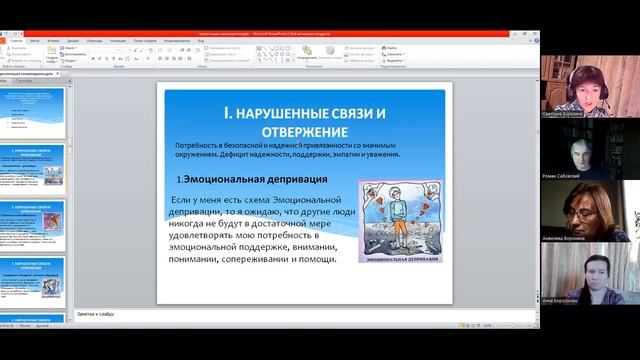
Task: Toggle bold formatting
Action: tap(93, 59)
